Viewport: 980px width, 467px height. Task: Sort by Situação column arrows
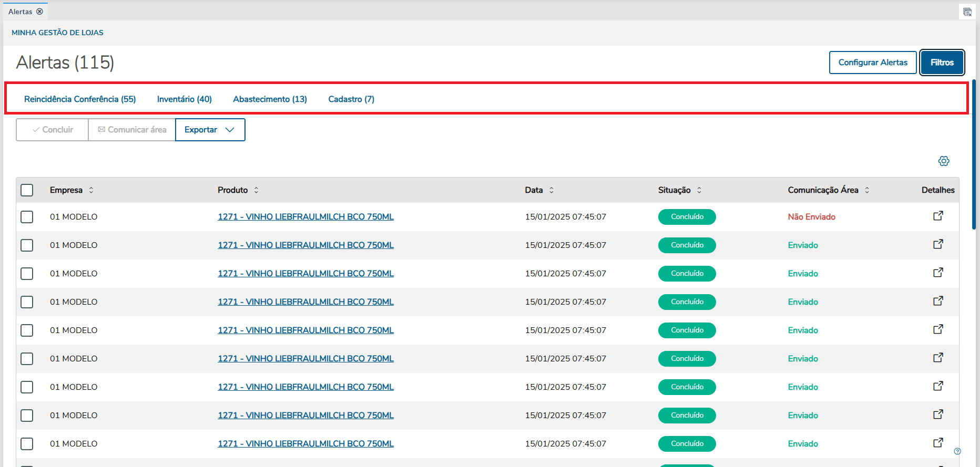click(699, 190)
